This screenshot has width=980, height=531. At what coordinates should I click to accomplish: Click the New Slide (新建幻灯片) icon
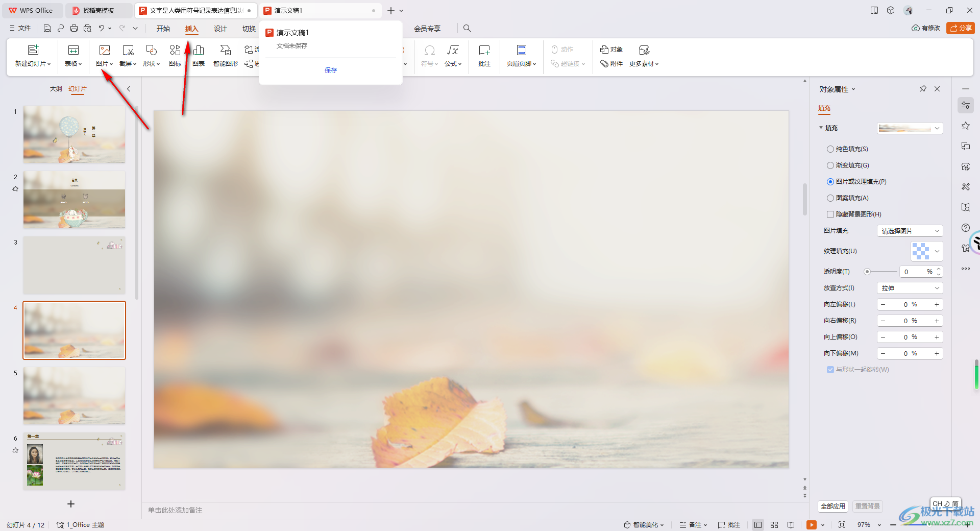point(33,50)
